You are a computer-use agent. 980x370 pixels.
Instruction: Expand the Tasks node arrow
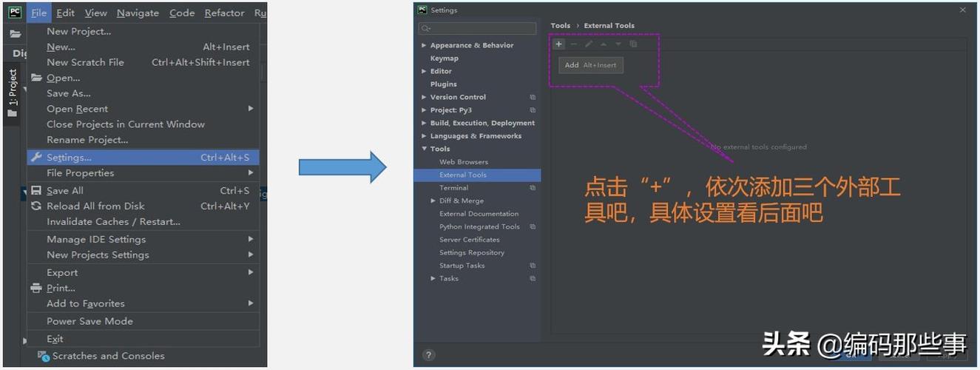tap(433, 278)
